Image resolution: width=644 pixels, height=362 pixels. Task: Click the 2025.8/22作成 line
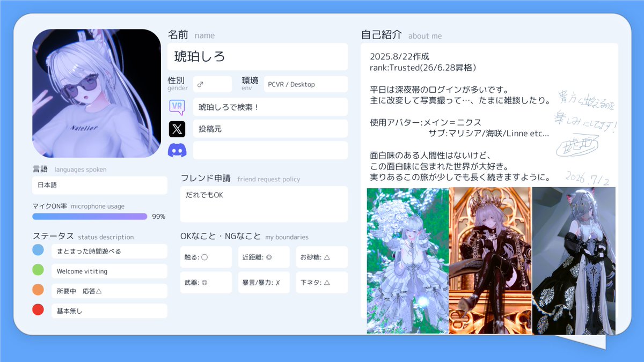coord(399,56)
